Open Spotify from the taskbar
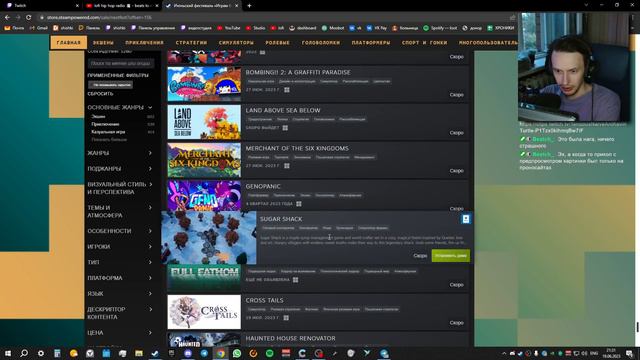640x360 pixels. pos(269,353)
